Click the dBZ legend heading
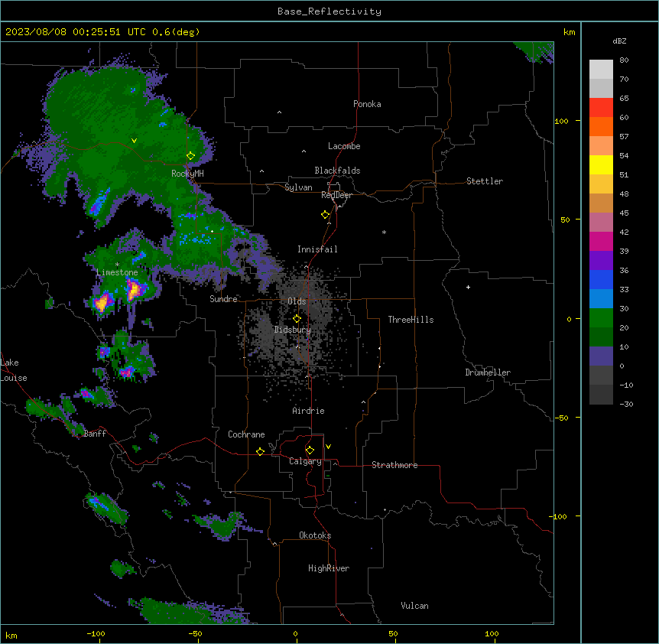 [x=619, y=41]
